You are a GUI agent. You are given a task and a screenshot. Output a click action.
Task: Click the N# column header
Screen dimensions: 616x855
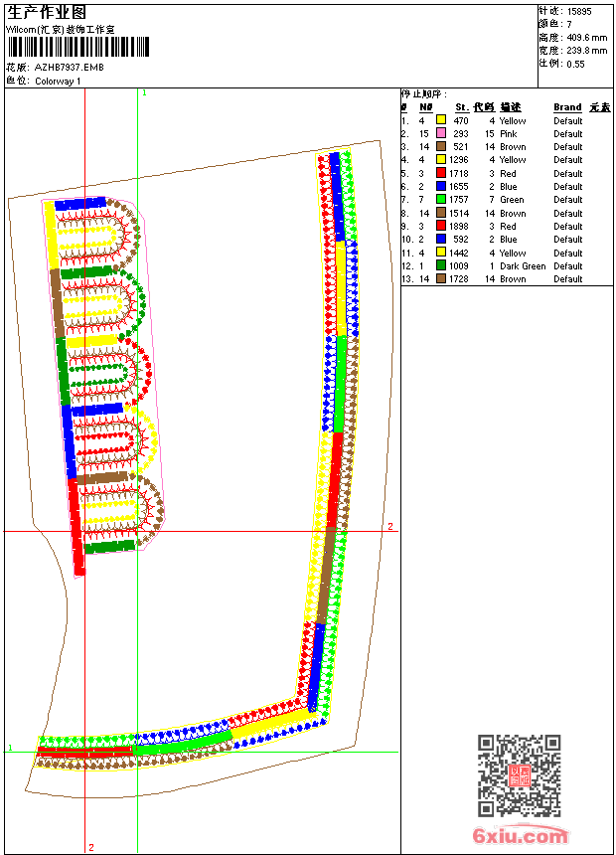pyautogui.click(x=425, y=107)
